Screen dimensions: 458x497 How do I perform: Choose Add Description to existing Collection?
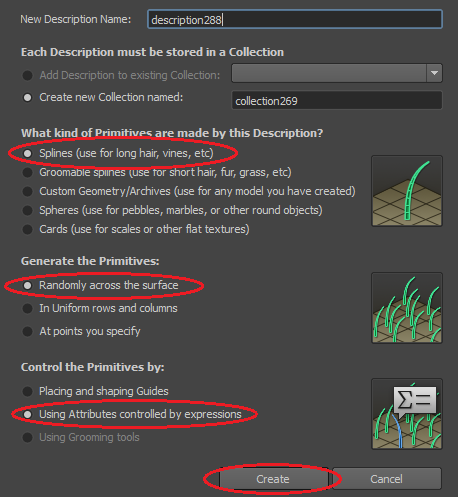27,75
